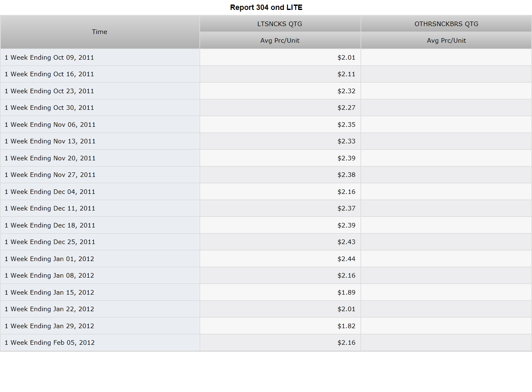Select the $2.27 price cell

tap(280, 108)
